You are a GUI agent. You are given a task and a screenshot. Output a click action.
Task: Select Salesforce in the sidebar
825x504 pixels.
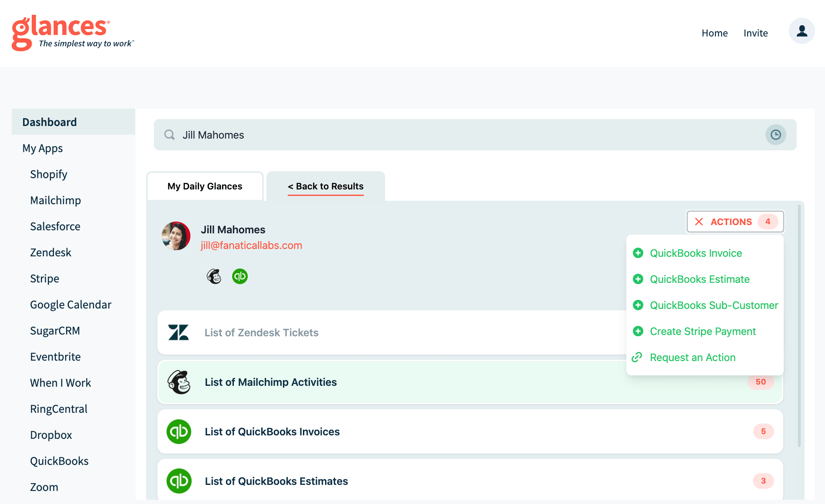(x=55, y=226)
